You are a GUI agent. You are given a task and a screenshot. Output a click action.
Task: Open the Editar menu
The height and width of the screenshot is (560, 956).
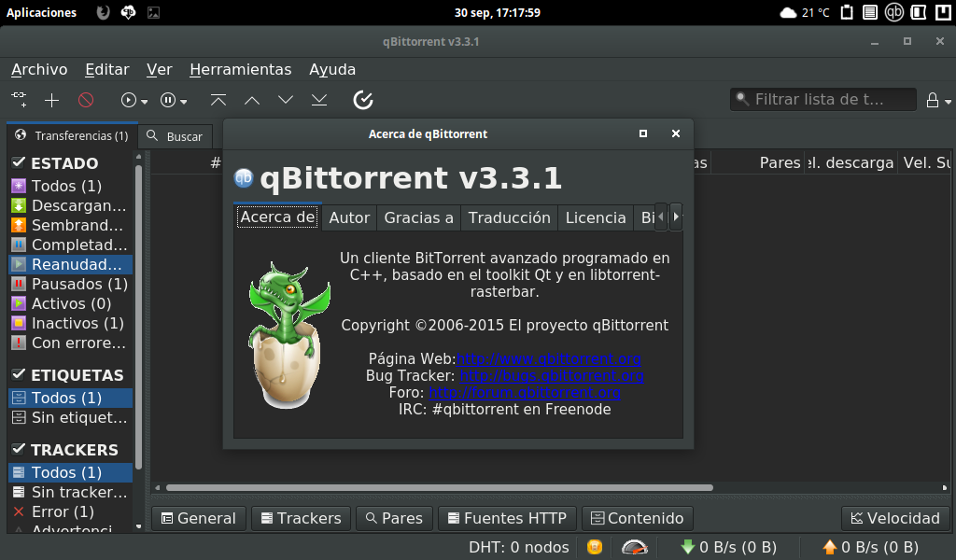106,69
